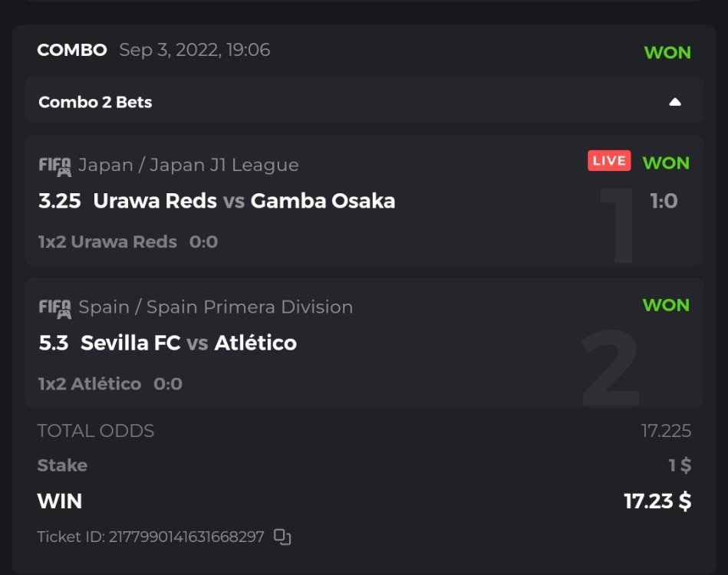Viewport: 728px width, 575px height.
Task: Click the 17.23 $ win amount
Action: point(657,501)
